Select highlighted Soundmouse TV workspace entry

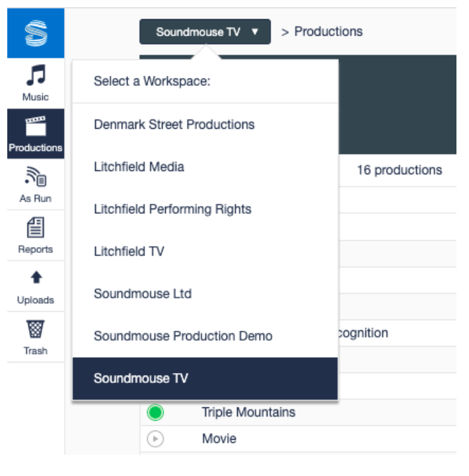pos(205,378)
